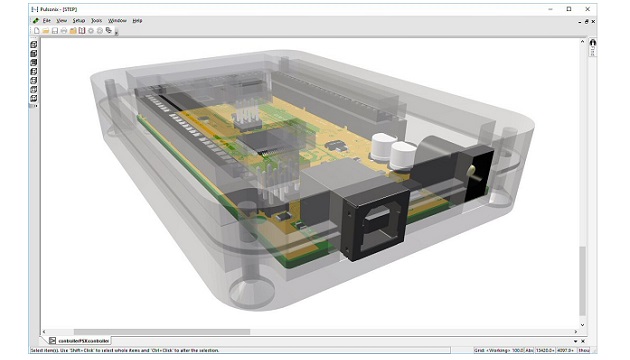630x360 pixels.
Task: Click the vertical scrollbar down arrow
Action: point(583,325)
